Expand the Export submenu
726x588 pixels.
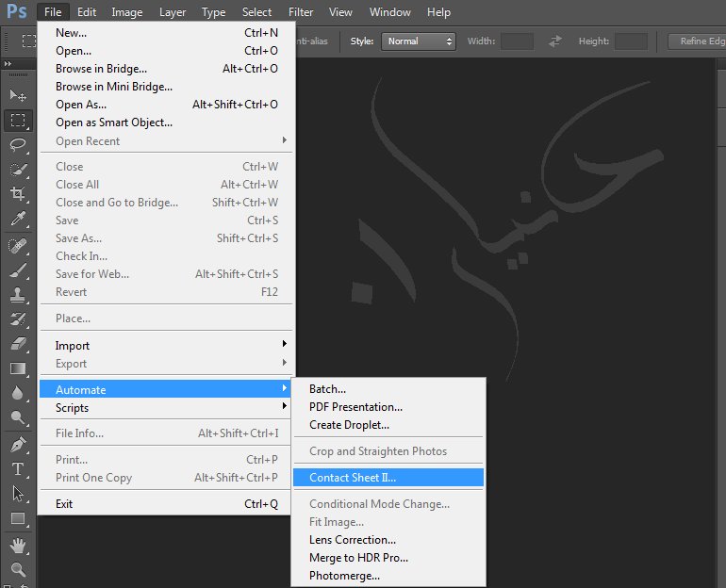(166, 364)
